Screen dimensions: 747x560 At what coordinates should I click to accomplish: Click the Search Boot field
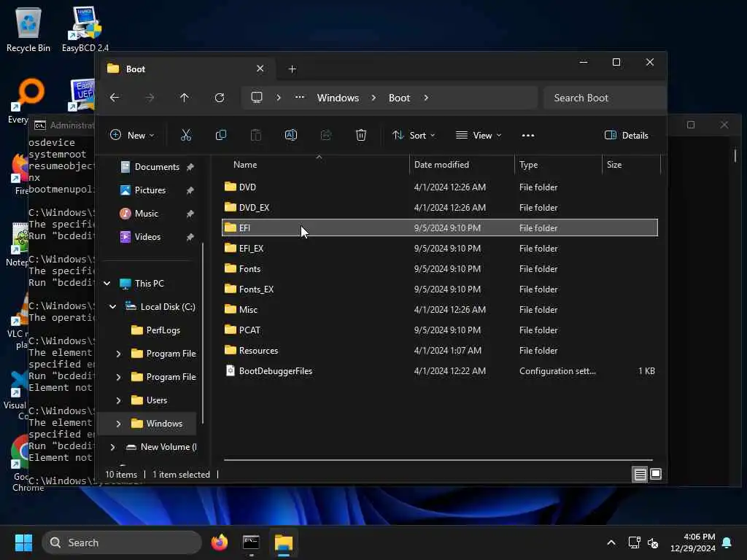click(604, 98)
